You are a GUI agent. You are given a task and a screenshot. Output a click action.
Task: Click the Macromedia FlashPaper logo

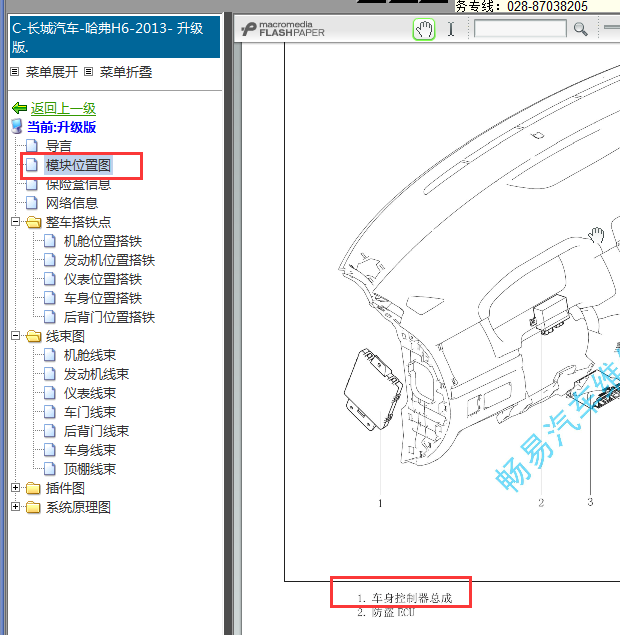pyautogui.click(x=283, y=29)
